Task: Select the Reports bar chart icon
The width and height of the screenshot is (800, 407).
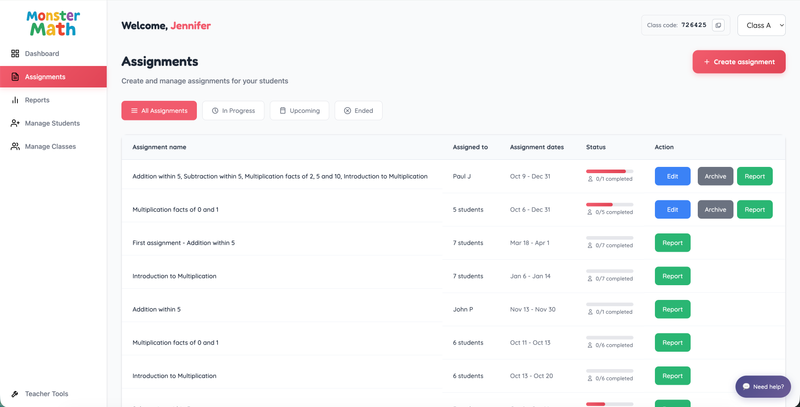Action: point(15,100)
